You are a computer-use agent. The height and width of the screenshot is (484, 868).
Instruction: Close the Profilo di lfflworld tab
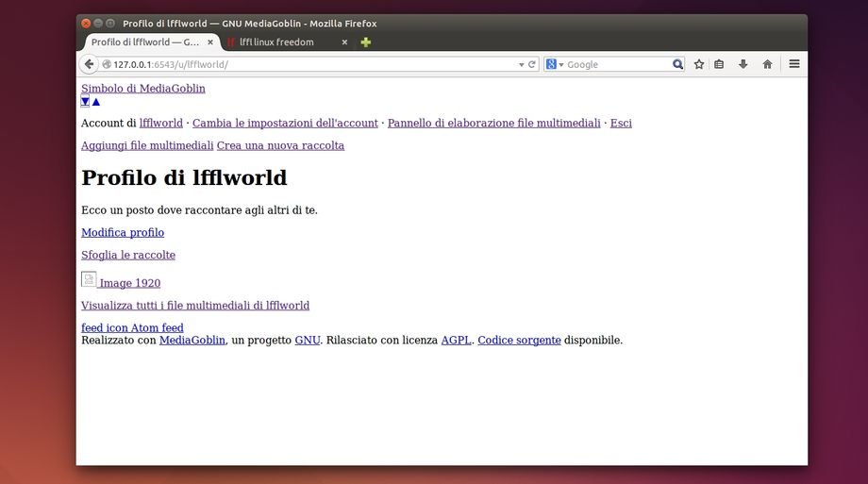210,42
